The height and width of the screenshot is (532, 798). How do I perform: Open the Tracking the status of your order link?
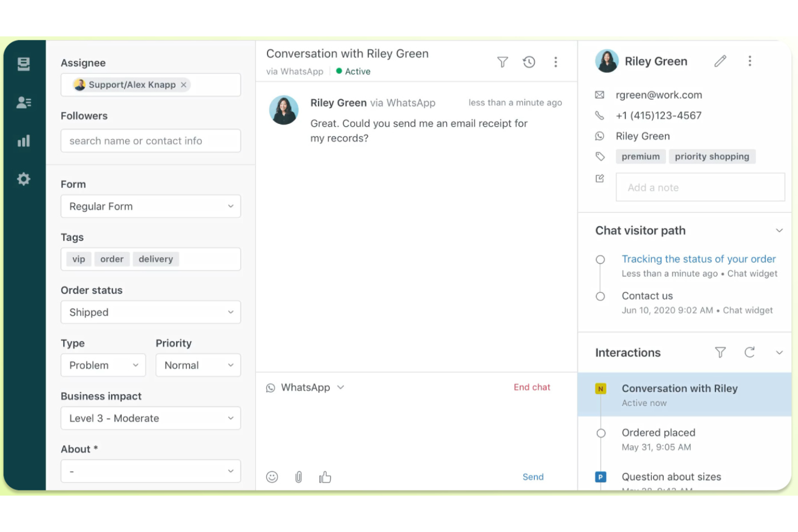click(x=699, y=259)
